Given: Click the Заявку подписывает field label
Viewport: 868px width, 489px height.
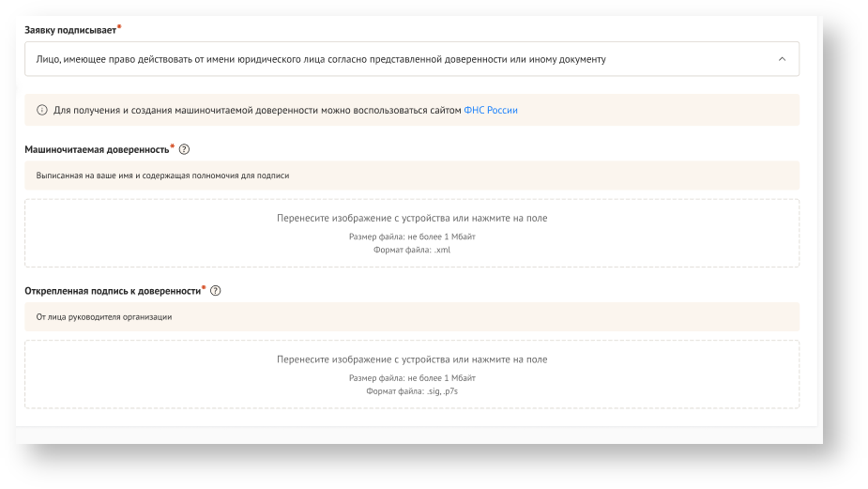Looking at the screenshot, I should (70, 30).
